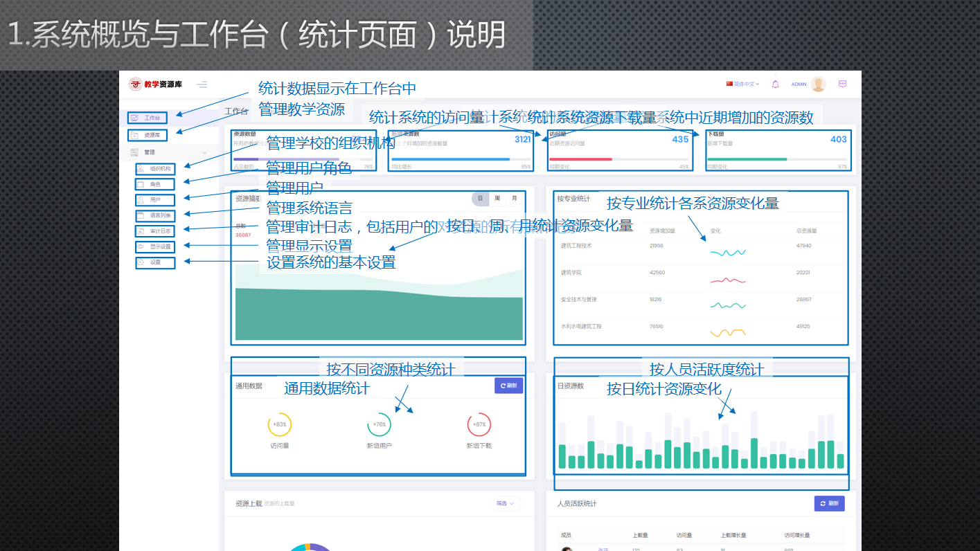The height and width of the screenshot is (551, 980).
Task: Select the 安全技术与管理 row name
Action: point(578,300)
